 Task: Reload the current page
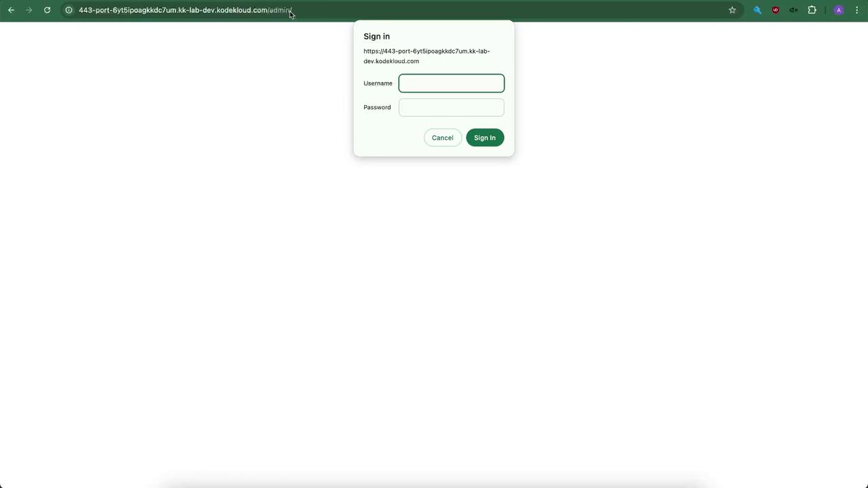pyautogui.click(x=47, y=10)
